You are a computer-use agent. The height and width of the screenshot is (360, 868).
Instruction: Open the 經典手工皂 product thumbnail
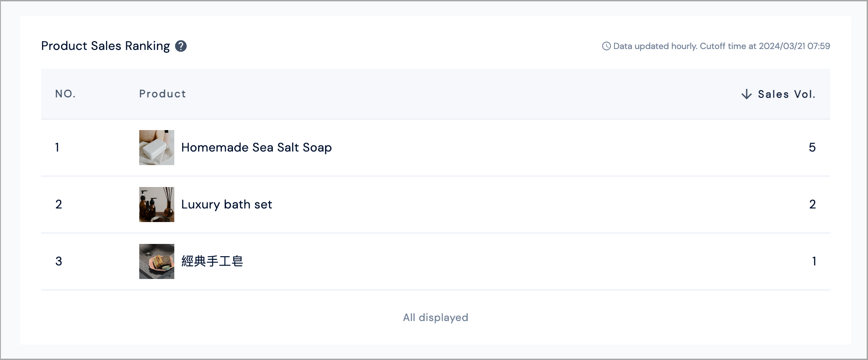157,261
